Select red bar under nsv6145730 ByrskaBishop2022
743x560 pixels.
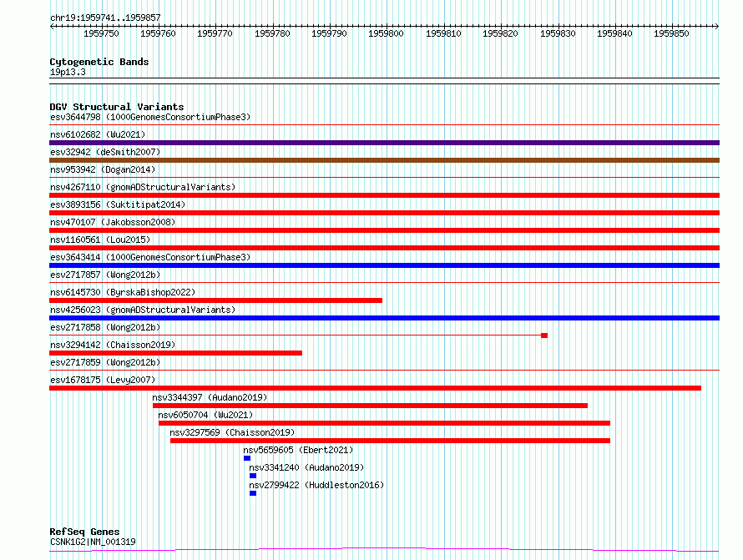pyautogui.click(x=215, y=300)
